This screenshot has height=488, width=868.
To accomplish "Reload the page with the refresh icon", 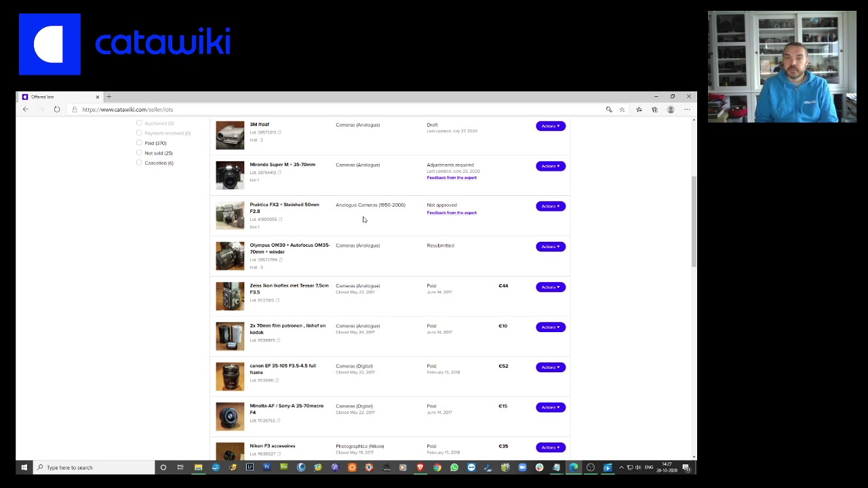I will pos(57,109).
